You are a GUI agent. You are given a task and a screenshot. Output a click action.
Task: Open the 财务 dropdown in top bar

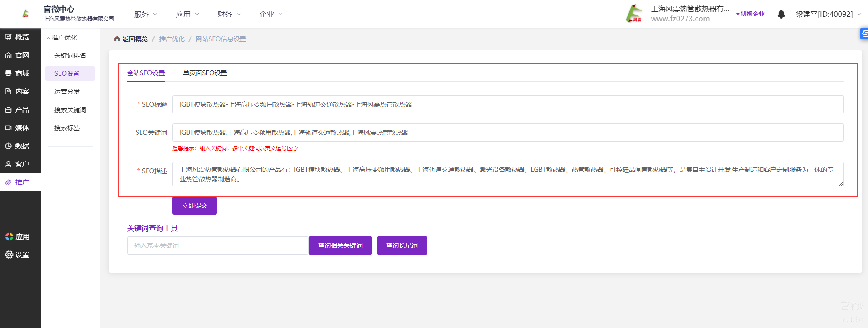click(x=229, y=14)
